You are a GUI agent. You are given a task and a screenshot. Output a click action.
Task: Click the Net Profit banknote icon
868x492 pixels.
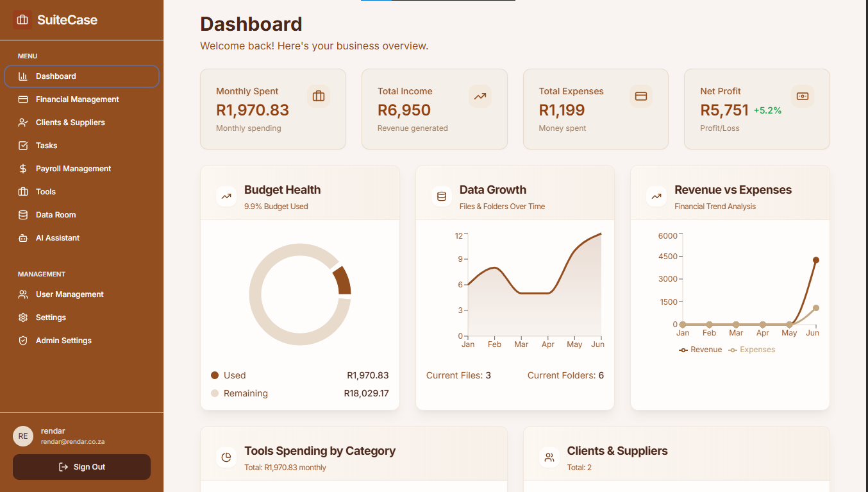(x=802, y=96)
